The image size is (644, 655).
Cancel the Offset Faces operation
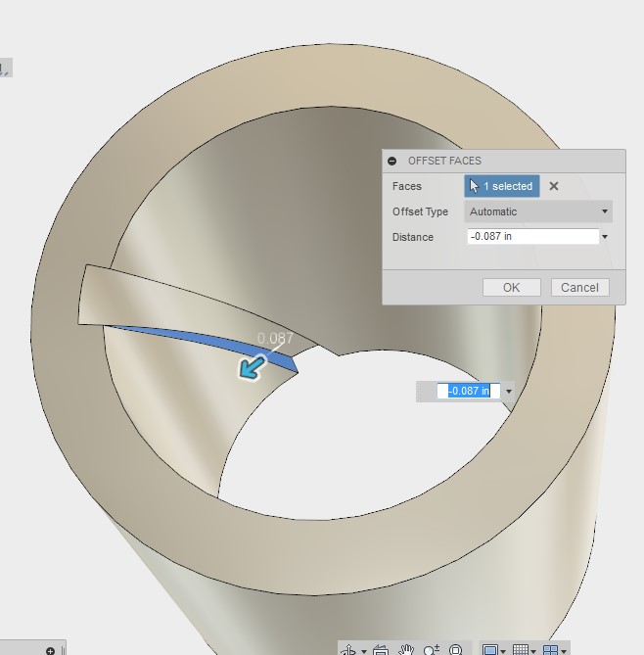click(x=579, y=288)
